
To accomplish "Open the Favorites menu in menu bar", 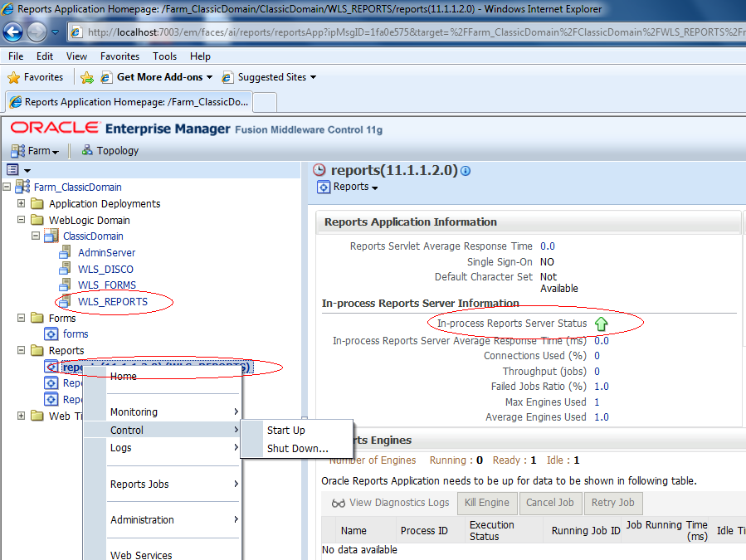I will [119, 56].
